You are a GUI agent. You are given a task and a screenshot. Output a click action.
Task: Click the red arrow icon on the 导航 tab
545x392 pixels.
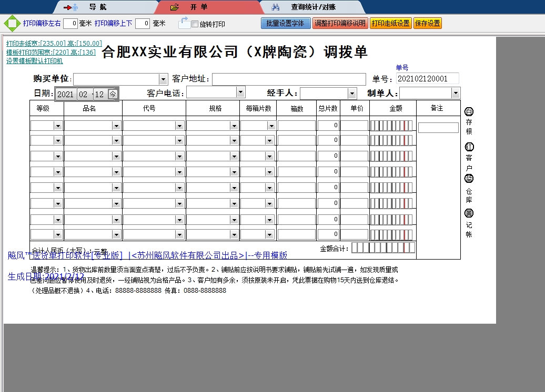click(x=67, y=7)
